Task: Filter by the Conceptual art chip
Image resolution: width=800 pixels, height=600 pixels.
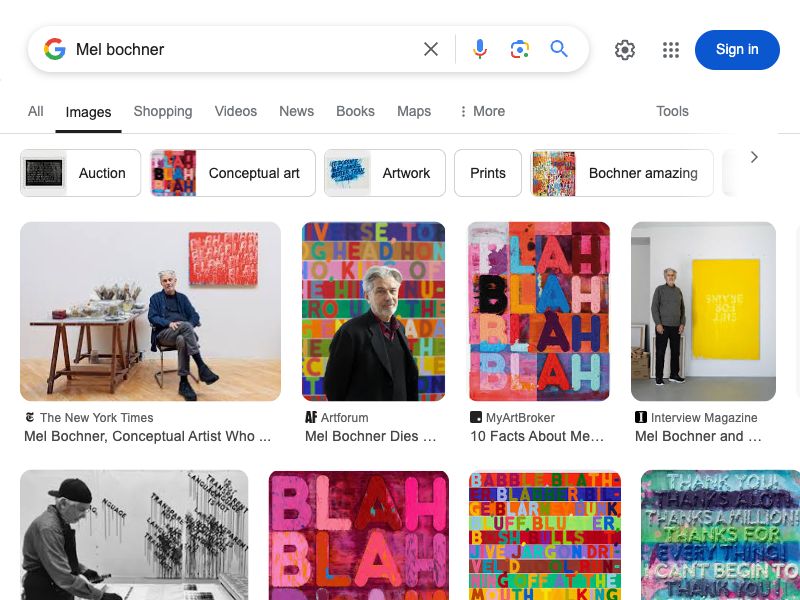Action: 233,173
